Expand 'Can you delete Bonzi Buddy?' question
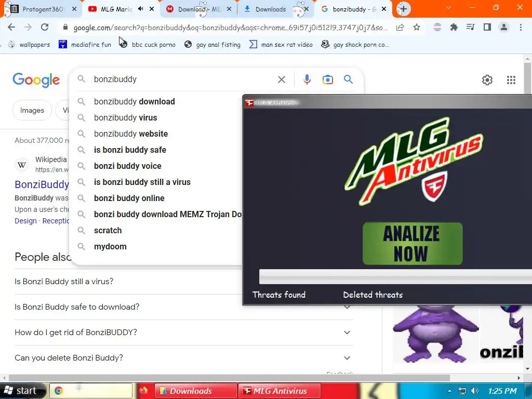The width and height of the screenshot is (532, 399). pos(183,357)
